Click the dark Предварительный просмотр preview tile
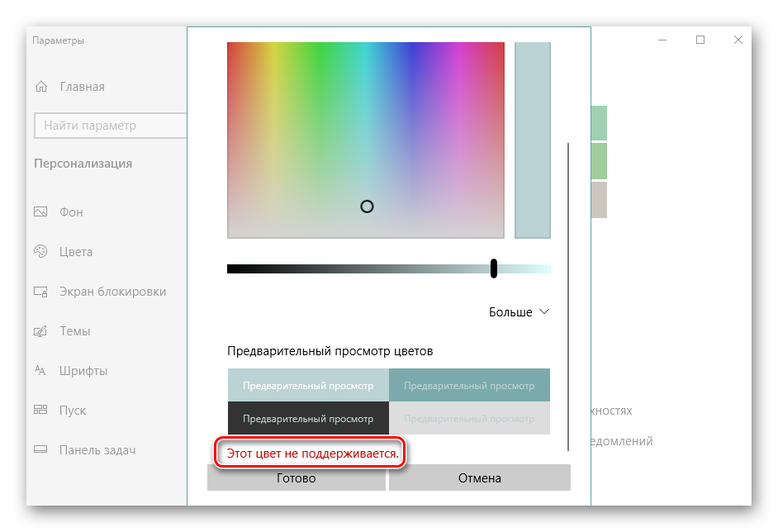778x532 pixels. pos(307,418)
